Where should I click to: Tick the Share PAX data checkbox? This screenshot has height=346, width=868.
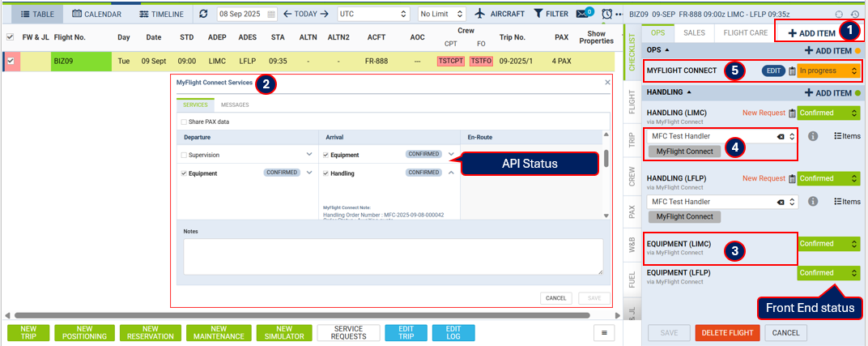pos(185,122)
